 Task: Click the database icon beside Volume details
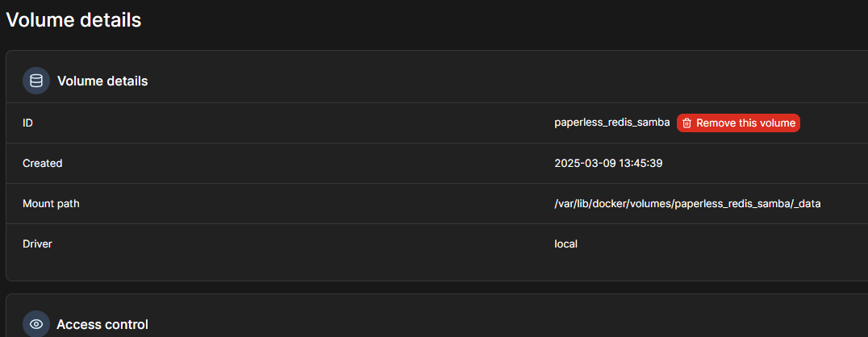36,81
